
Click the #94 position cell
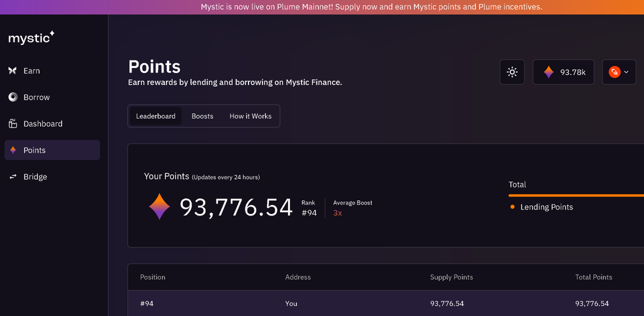coord(147,304)
